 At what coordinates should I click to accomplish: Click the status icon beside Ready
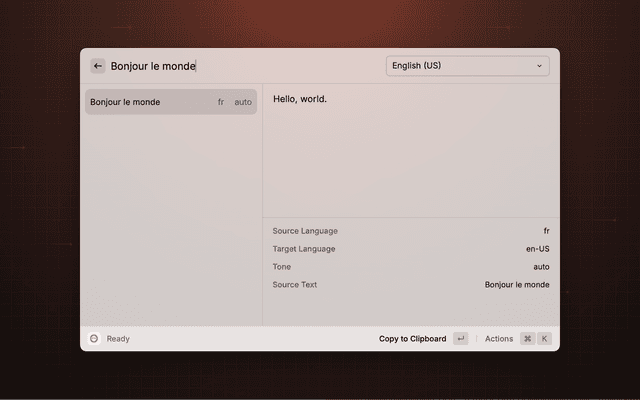click(94, 339)
